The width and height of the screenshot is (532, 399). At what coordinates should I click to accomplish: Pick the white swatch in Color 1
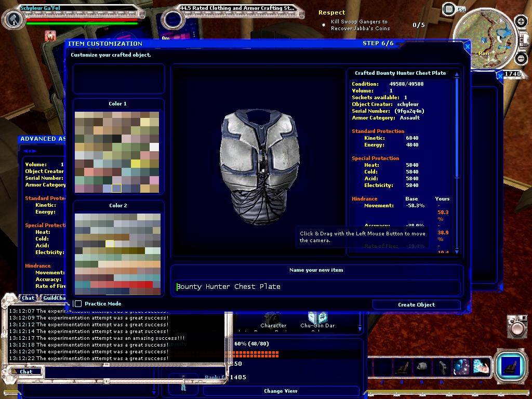pos(154,147)
